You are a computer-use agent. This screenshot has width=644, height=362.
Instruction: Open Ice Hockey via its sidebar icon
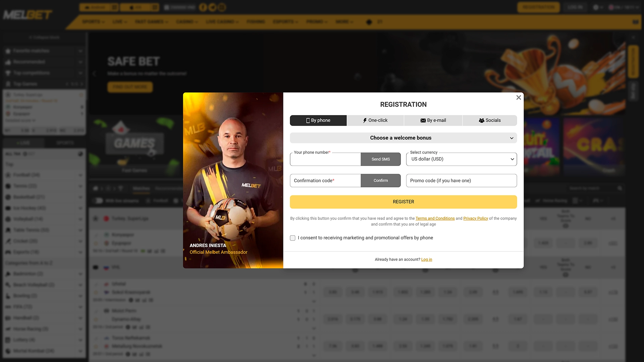(7, 208)
